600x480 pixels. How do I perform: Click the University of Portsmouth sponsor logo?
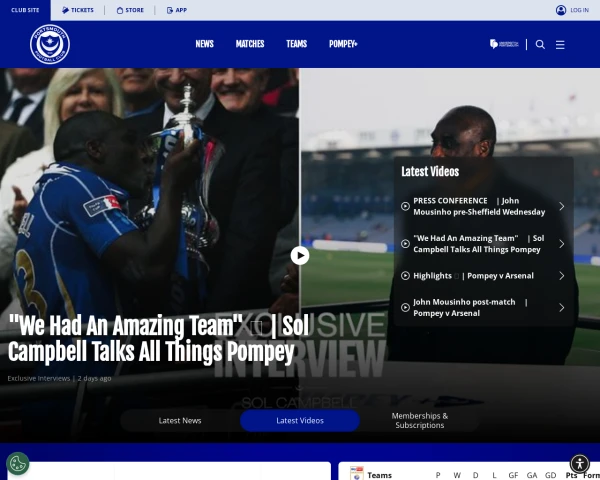(504, 44)
